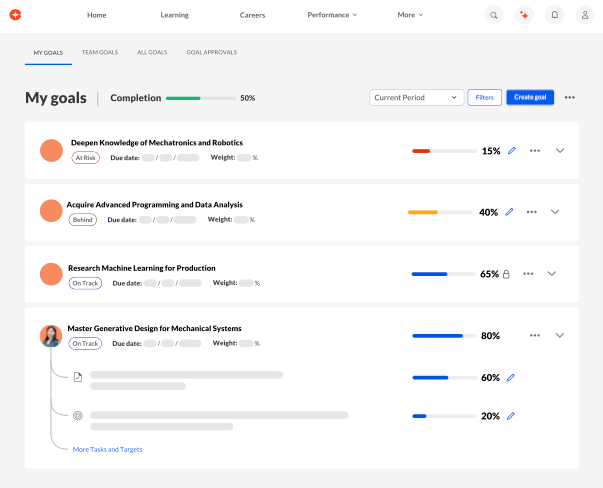Image resolution: width=603 pixels, height=488 pixels.
Task: Collapse the Master Generative Design goal
Action: click(560, 336)
